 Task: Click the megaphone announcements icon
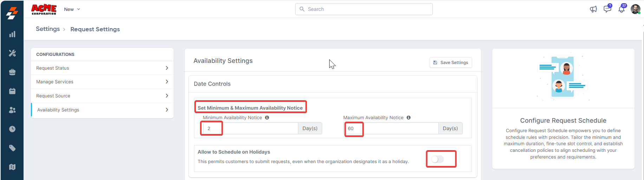pyautogui.click(x=593, y=9)
